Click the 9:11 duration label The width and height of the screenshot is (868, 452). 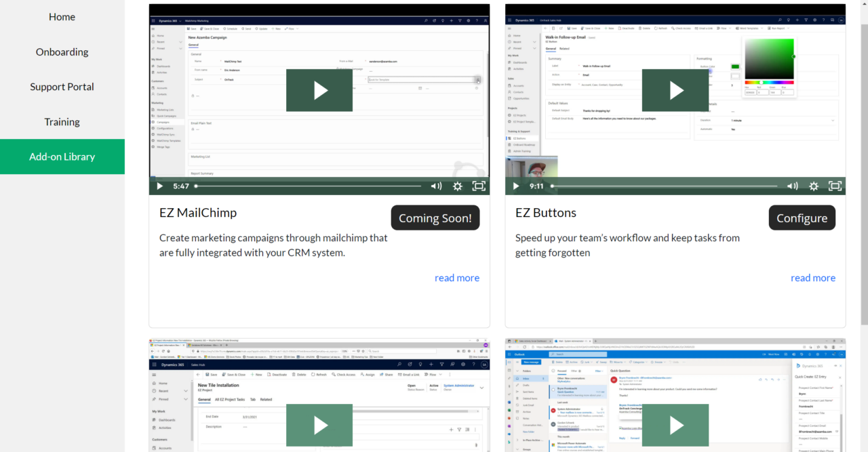click(537, 186)
